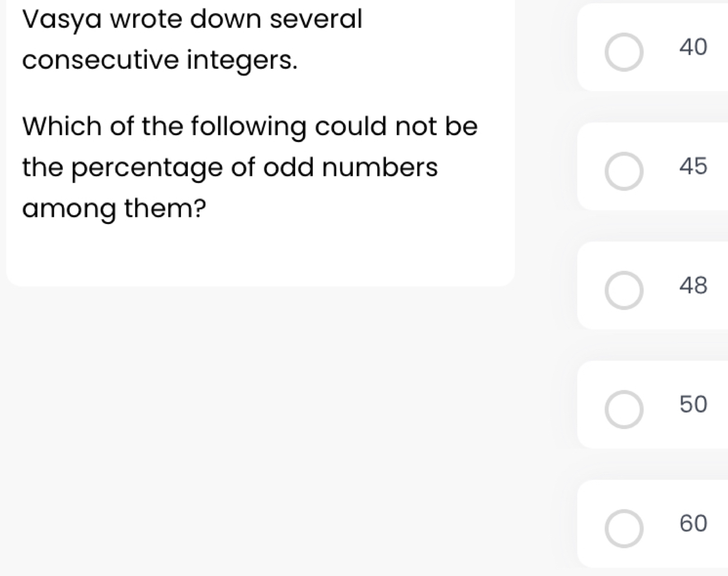Tick the radio circle next to 60
Screen dimensions: 728x576
pos(624,529)
